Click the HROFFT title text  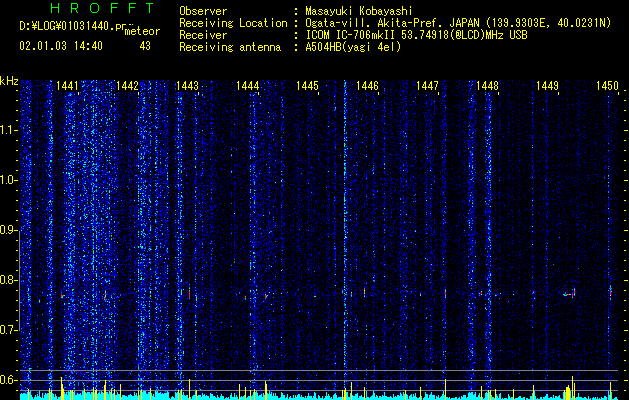102,8
